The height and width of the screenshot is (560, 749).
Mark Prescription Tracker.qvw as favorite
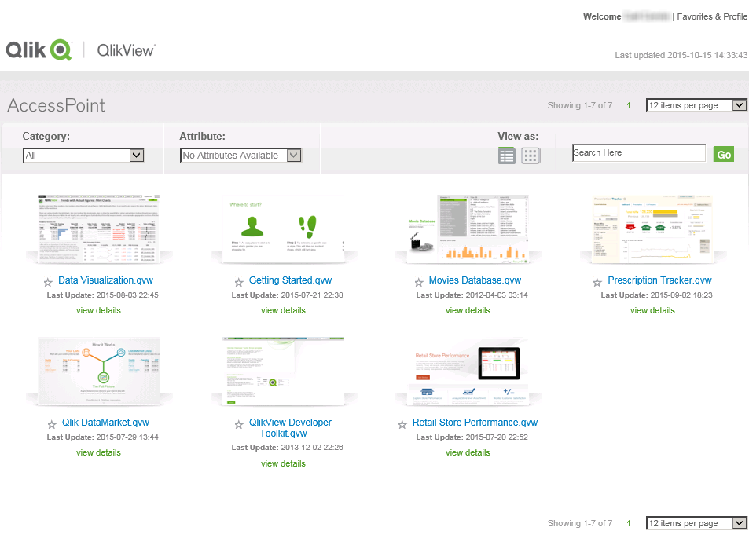coord(599,282)
